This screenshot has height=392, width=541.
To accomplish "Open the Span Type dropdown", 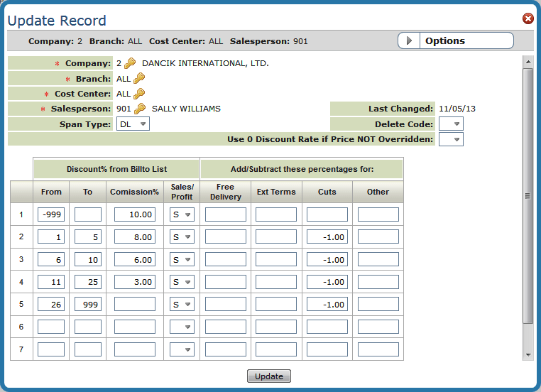I will (133, 124).
